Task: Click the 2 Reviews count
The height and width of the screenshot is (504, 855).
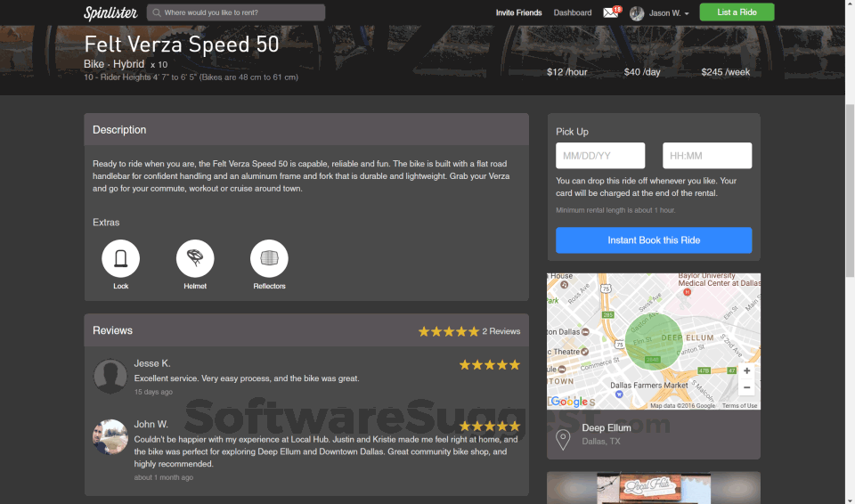Action: (x=501, y=331)
